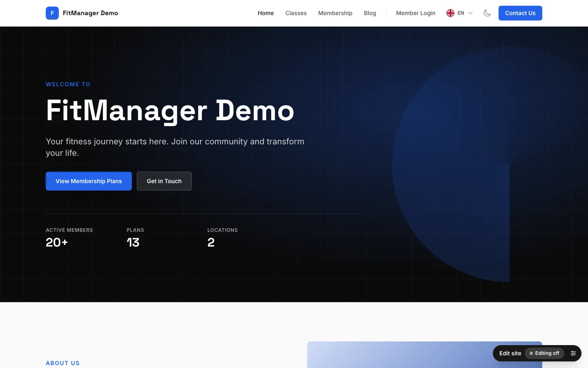588x368 pixels.
Task: Go to the Home nav item
Action: 266,13
